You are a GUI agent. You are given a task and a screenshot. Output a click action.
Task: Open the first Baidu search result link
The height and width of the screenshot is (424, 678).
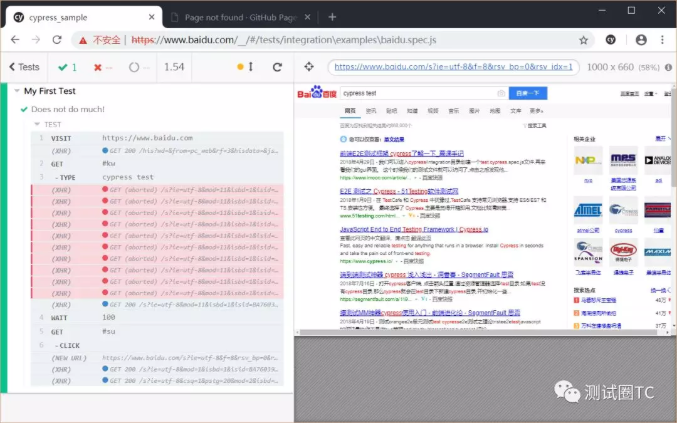coord(401,153)
